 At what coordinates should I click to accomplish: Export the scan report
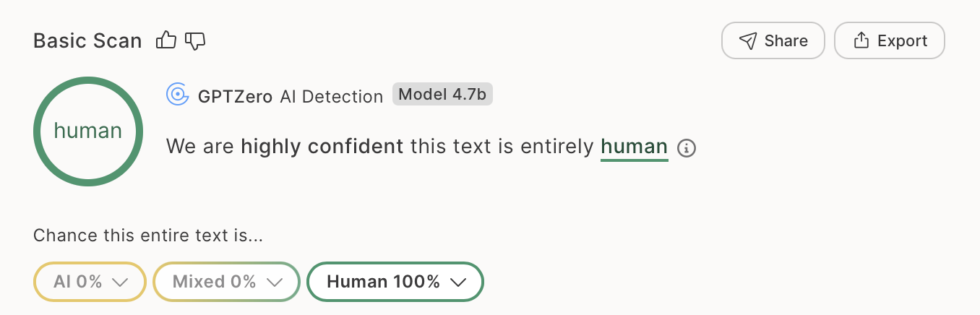(890, 40)
